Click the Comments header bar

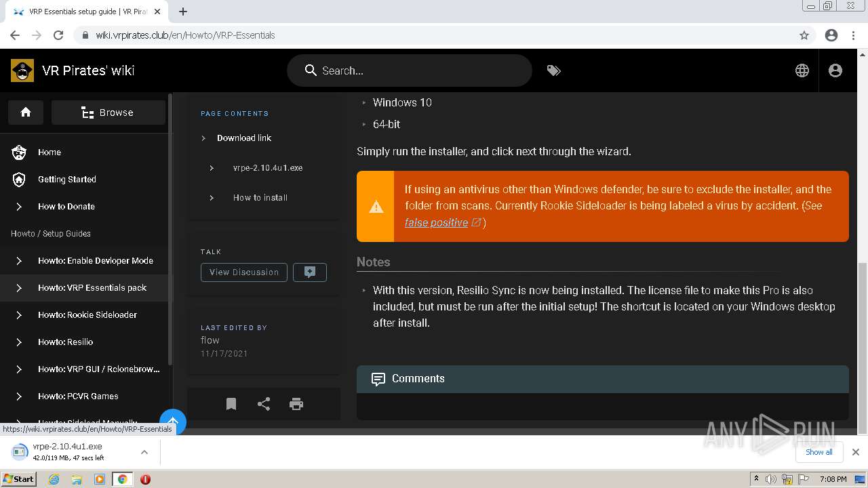pos(603,379)
